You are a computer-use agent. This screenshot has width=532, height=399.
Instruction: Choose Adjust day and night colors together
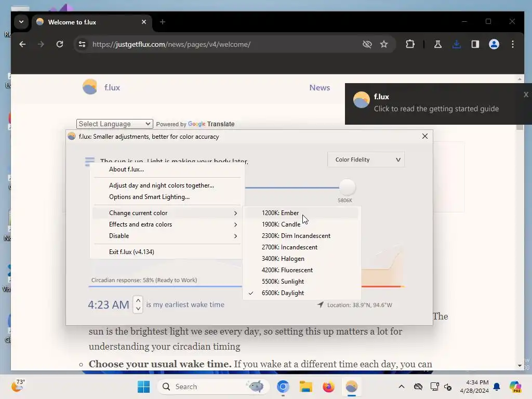pos(167,185)
